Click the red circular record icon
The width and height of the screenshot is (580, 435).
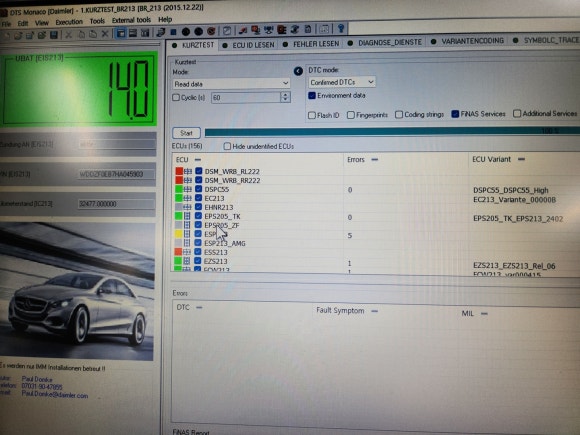point(211,32)
